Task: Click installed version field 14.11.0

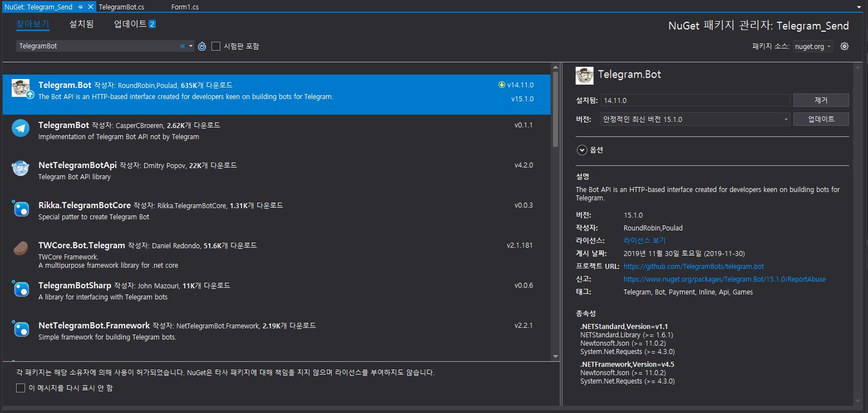Action: (x=695, y=100)
